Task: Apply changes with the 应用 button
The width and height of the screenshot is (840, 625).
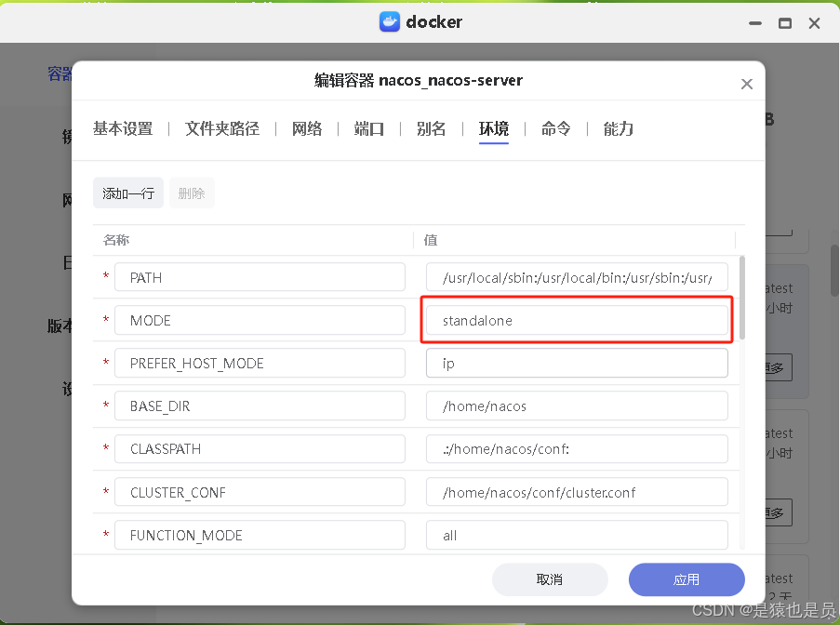Action: click(x=687, y=579)
